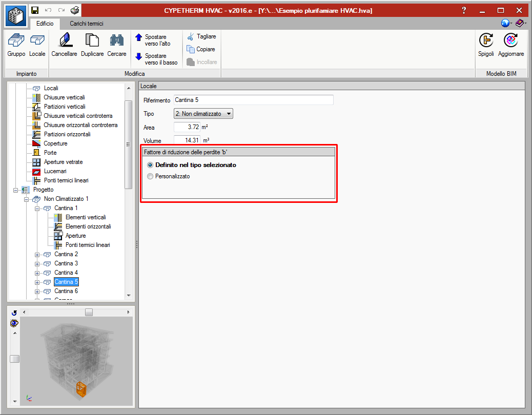
Task: Click the Gruppo tool icon
Action: [16, 40]
